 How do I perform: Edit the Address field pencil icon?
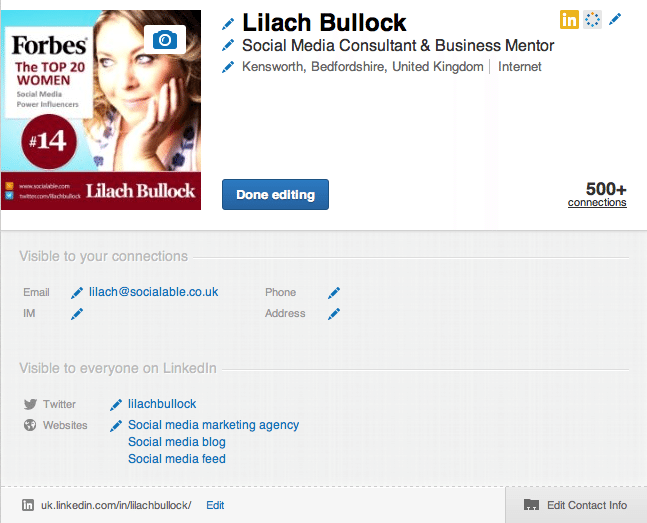click(x=334, y=314)
